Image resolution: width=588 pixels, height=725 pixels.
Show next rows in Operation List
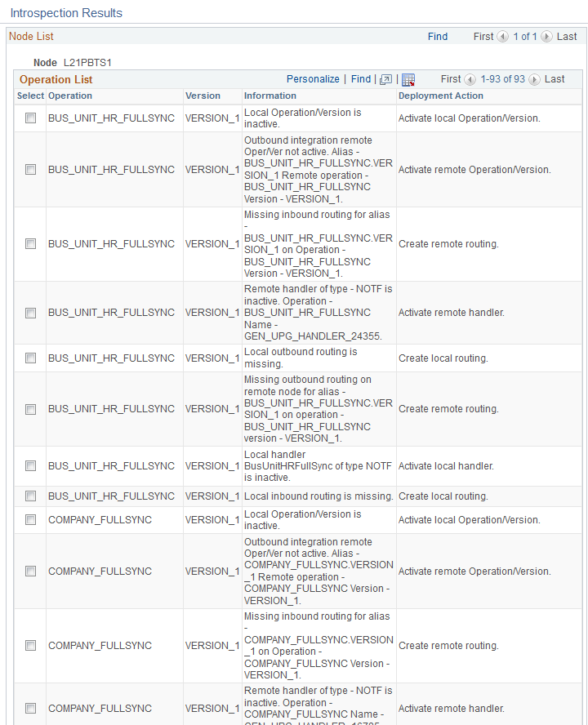534,79
